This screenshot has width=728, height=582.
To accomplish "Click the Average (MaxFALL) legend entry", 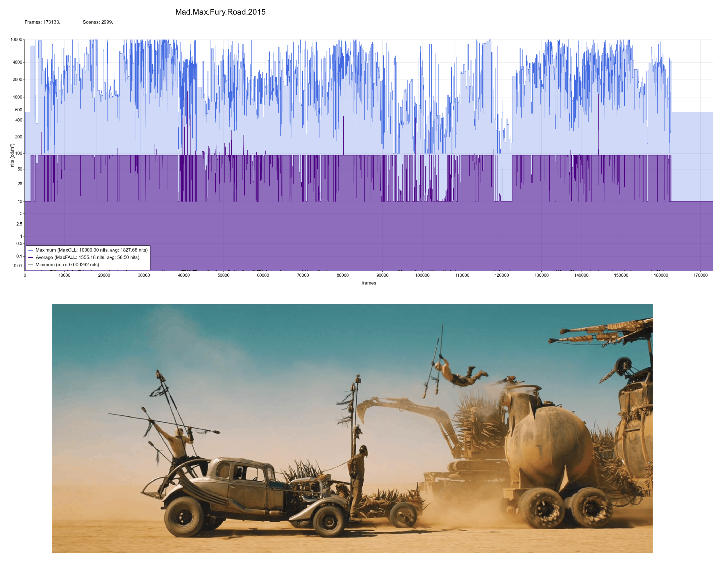I will pyautogui.click(x=87, y=258).
